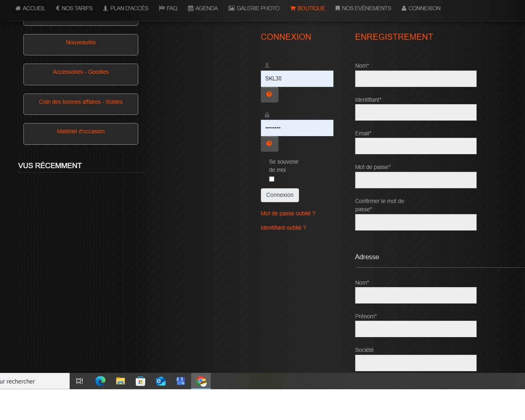
Task: Click the Prénom field
Action: point(416,329)
